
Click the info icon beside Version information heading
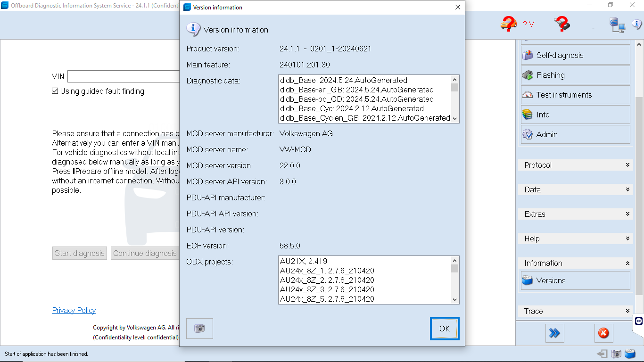(193, 29)
